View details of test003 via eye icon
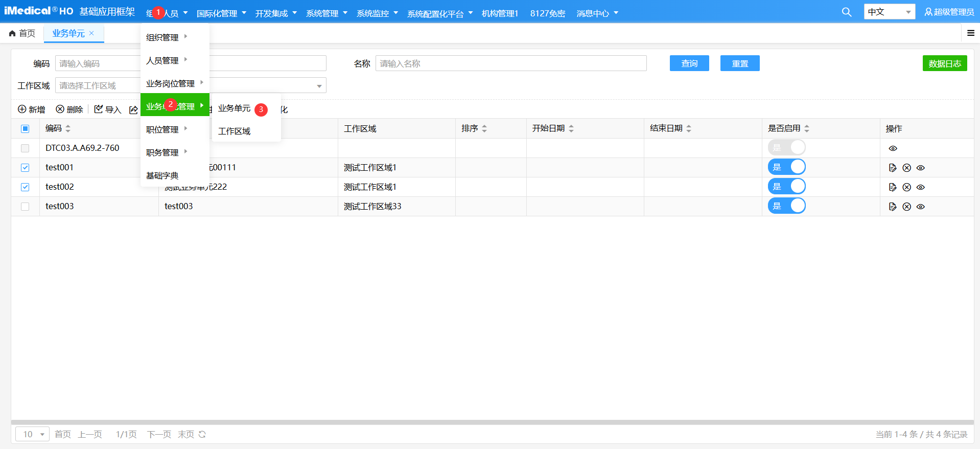The height and width of the screenshot is (449, 980). [920, 207]
